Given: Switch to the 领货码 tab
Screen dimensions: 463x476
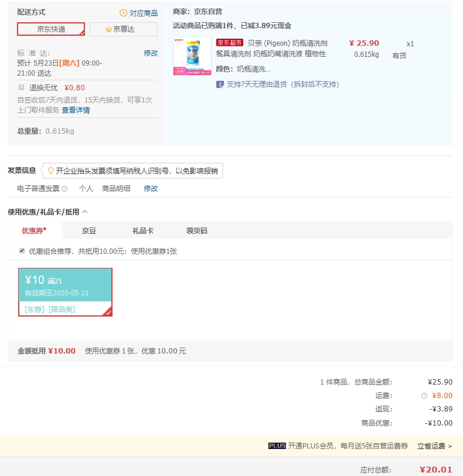Looking at the screenshot, I should point(196,231).
